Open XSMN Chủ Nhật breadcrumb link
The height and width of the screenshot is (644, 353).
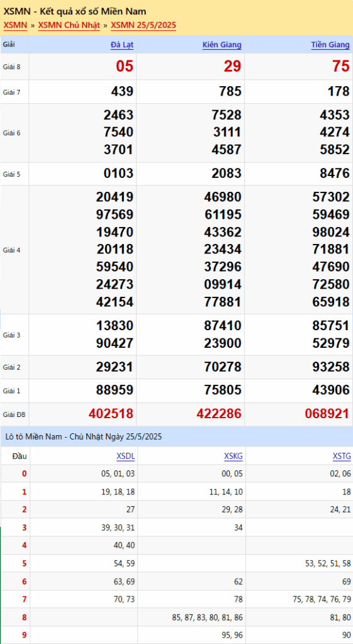(69, 25)
